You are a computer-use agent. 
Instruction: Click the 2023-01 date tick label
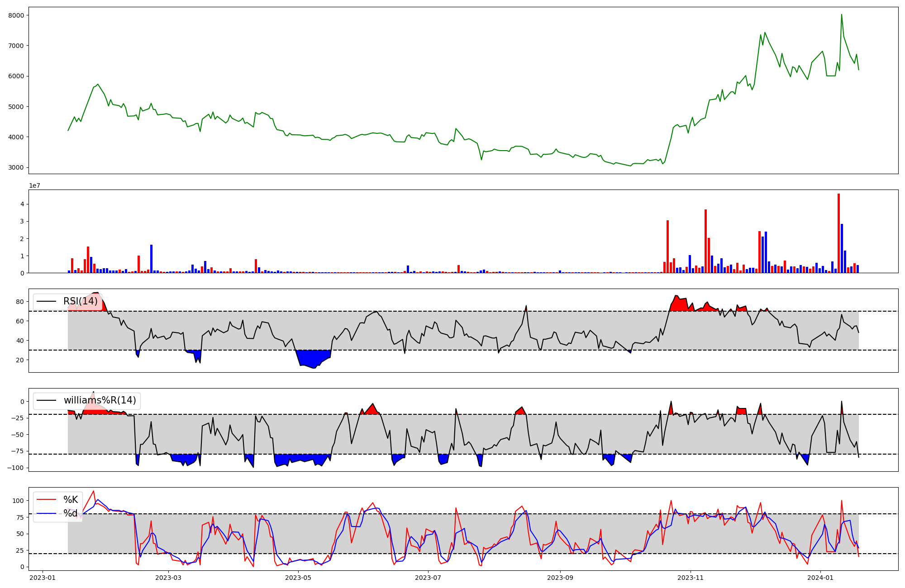click(43, 577)
